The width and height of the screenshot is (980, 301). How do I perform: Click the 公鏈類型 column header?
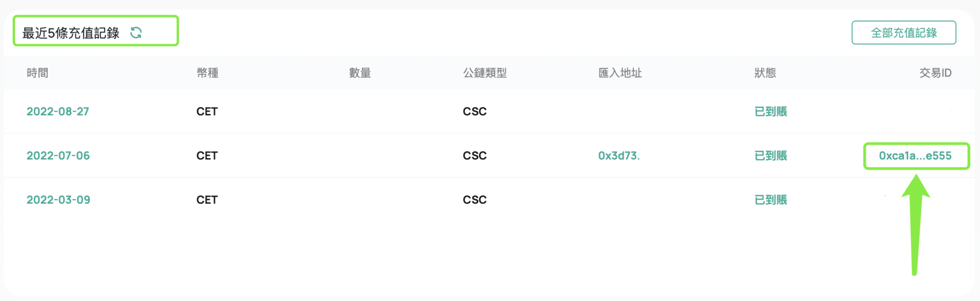click(x=485, y=73)
